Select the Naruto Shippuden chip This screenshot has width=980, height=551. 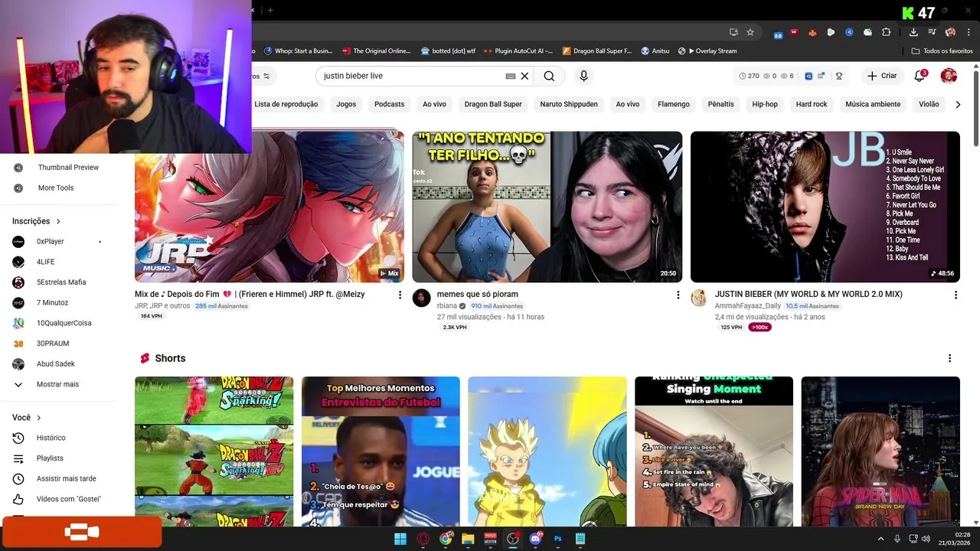[569, 104]
